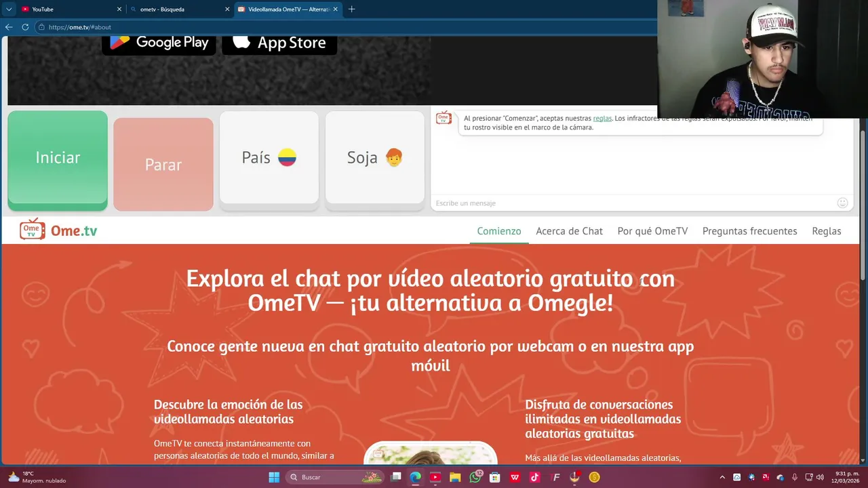Click the red AMD software tray icon
The width and height of the screenshot is (868, 488).
pos(766,477)
